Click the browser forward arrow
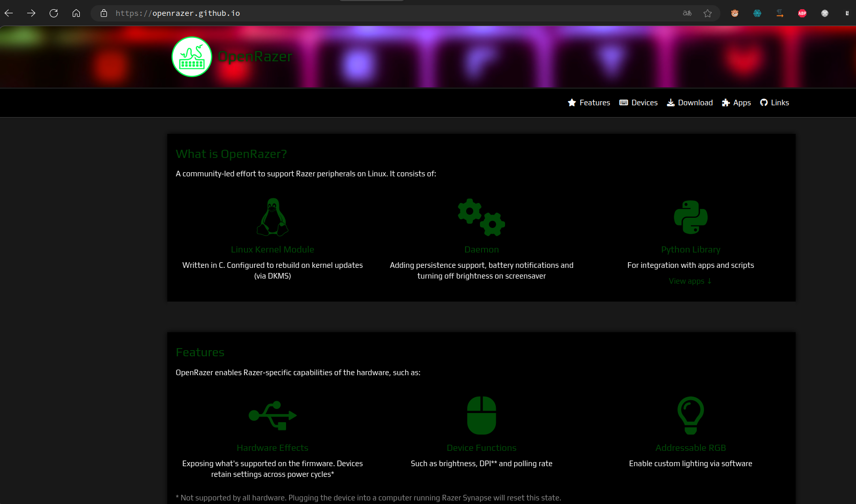The height and width of the screenshot is (504, 856). point(31,13)
